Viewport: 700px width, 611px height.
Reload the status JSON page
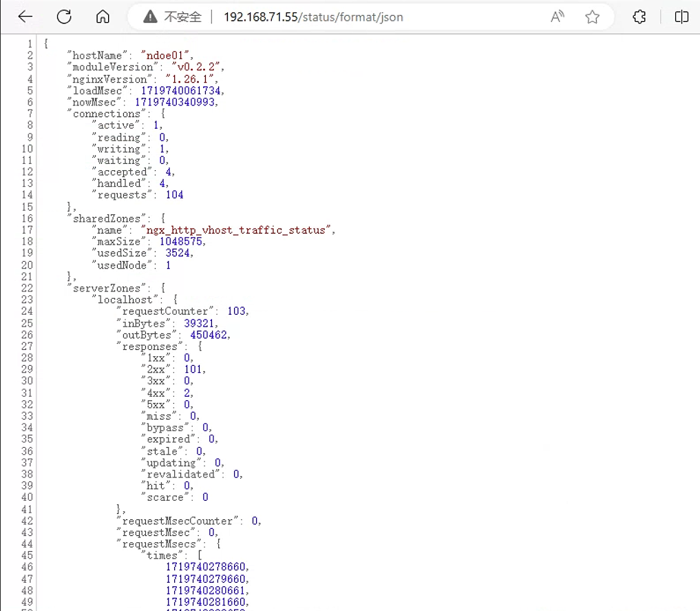coord(64,17)
